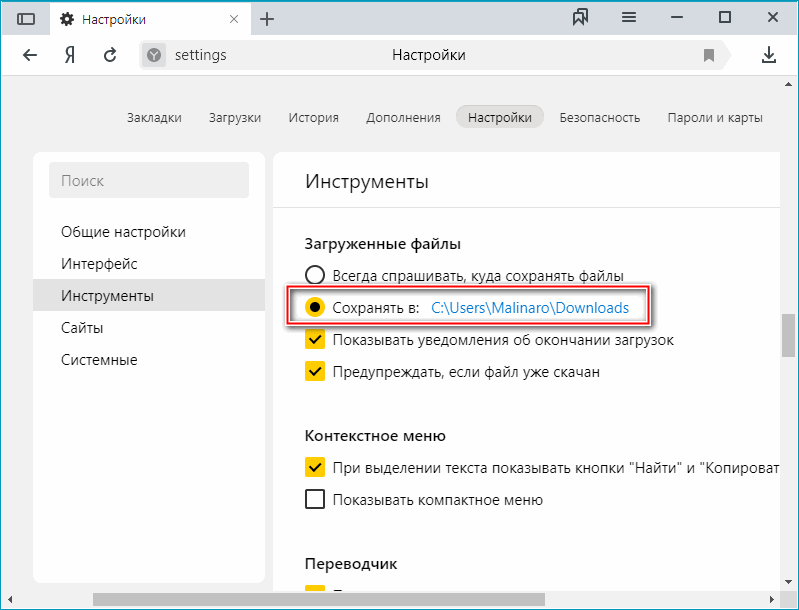Maximize the browser window

pos(725,18)
